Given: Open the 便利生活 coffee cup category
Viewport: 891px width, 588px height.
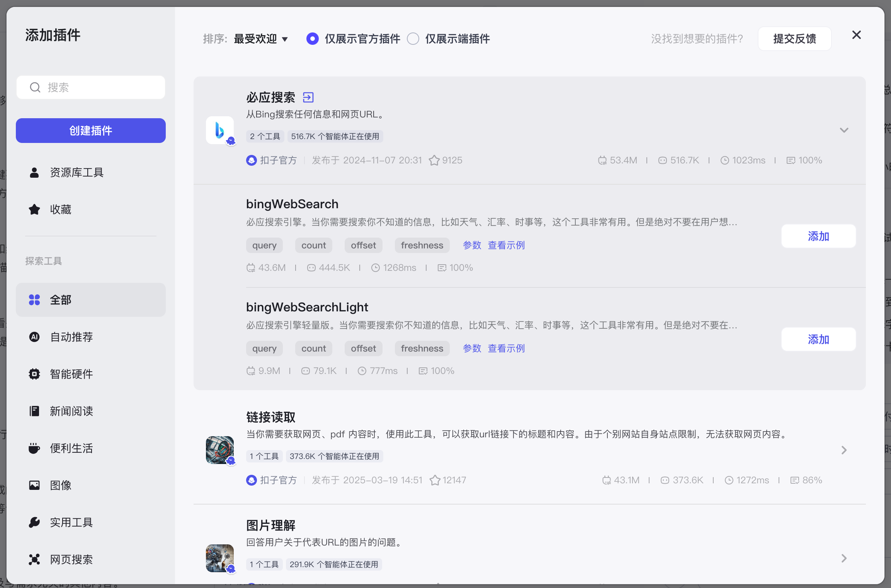Looking at the screenshot, I should point(34,448).
